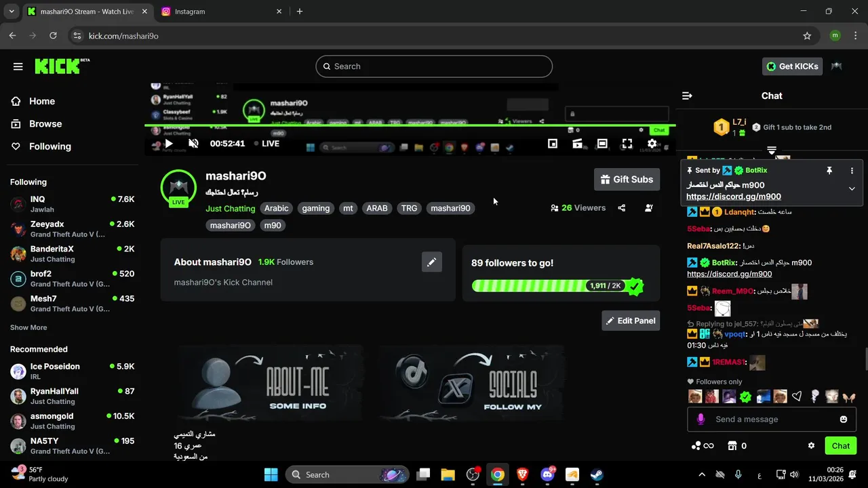Open the channel points infinity icon
Viewport: 868px width, 488px height.
coord(703,445)
